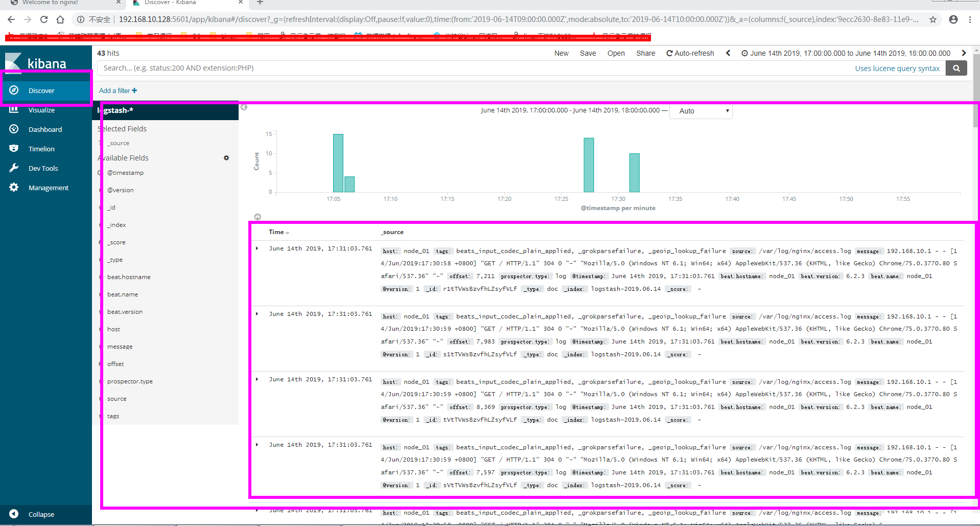The height and width of the screenshot is (526, 980).
Task: Select @timestamp field in available fields
Action: (125, 173)
